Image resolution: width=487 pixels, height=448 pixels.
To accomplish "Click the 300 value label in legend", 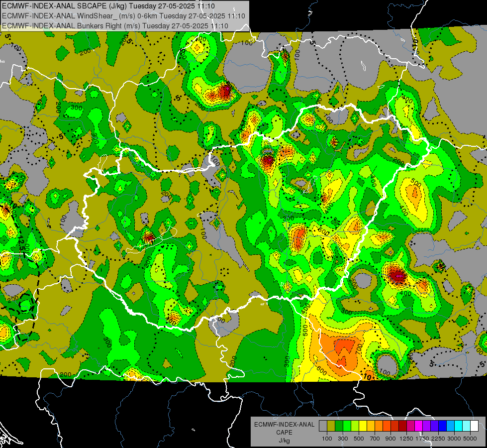I will pos(343,439).
